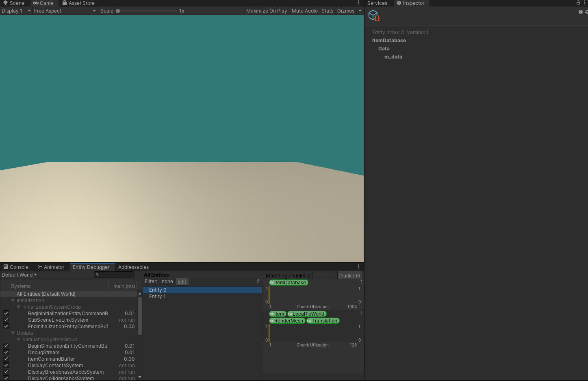
Task: Click the help icon in the Inspector header
Action: (x=580, y=12)
